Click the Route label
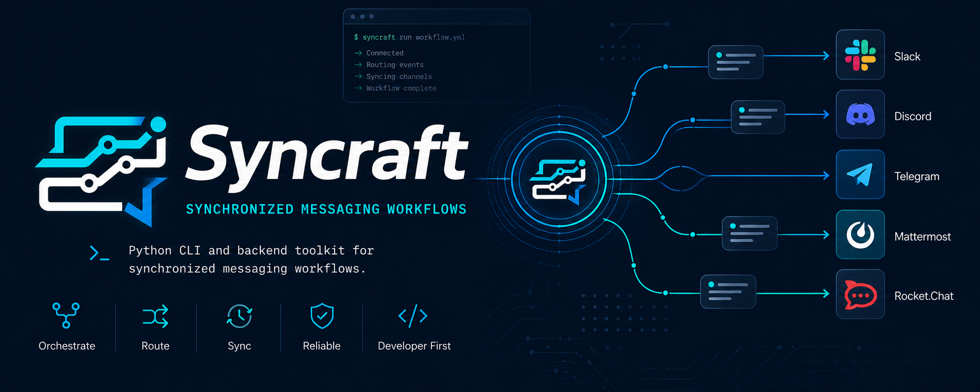Screen dimensions: 980x392 [155, 346]
